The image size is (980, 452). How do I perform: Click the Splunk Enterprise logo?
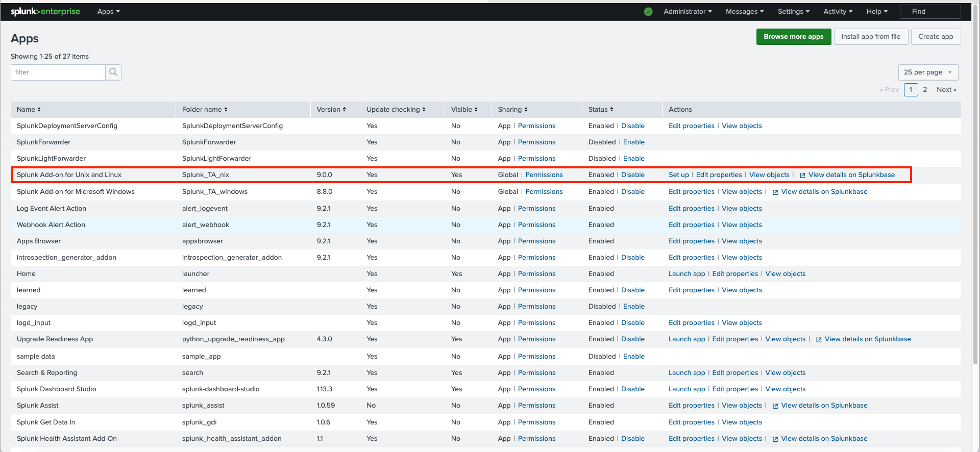coord(45,11)
